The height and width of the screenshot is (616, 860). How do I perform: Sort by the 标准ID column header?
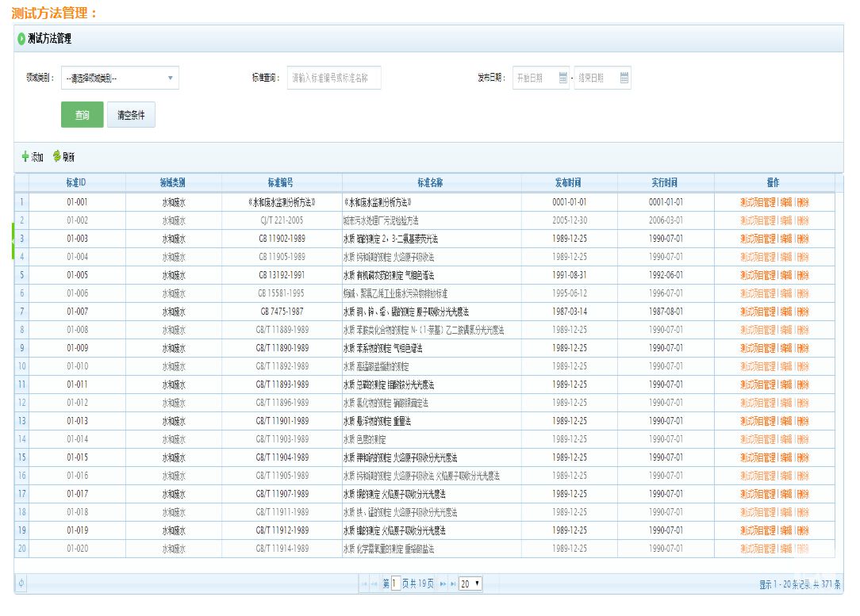point(76,182)
